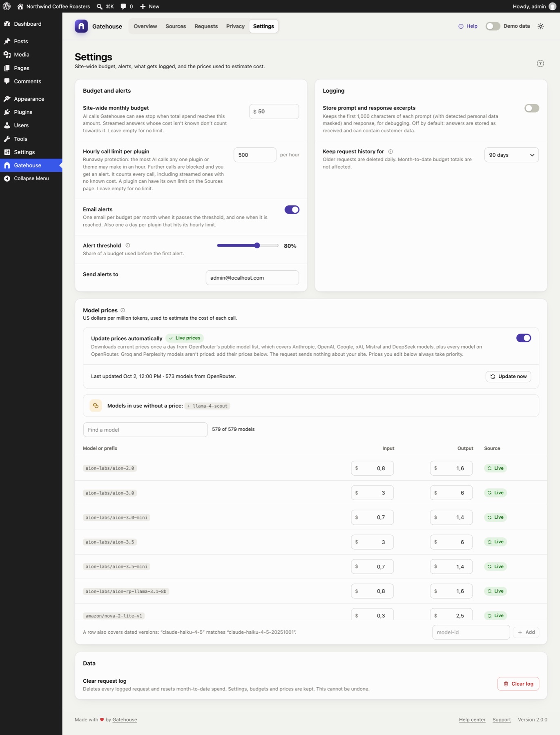Turn off Update prices automatically
The height and width of the screenshot is (735, 560).
(523, 338)
